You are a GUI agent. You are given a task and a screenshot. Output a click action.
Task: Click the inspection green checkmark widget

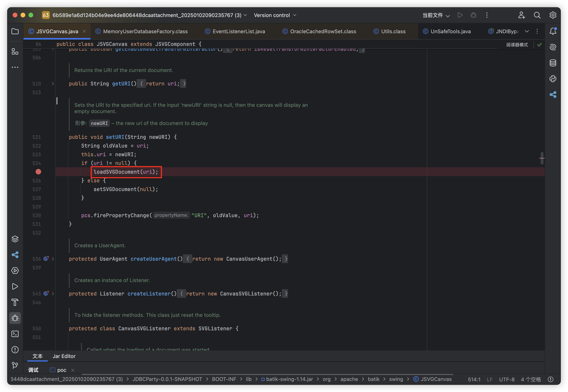[x=540, y=45]
